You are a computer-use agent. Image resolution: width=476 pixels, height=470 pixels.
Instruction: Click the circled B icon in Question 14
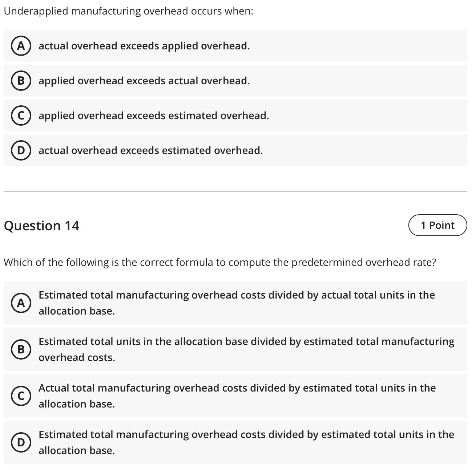pyautogui.click(x=21, y=349)
